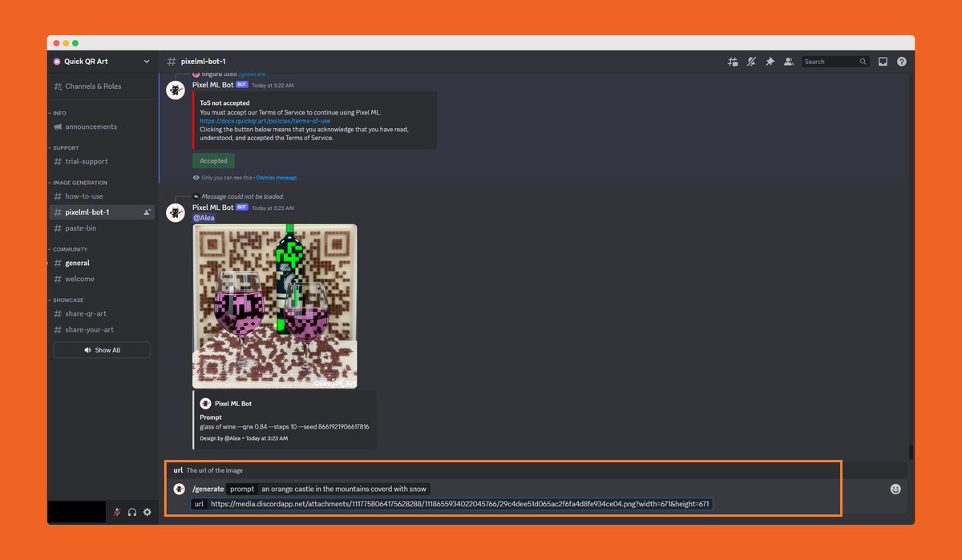Open User Settings with the gear icon
The height and width of the screenshot is (560, 962).
(147, 511)
